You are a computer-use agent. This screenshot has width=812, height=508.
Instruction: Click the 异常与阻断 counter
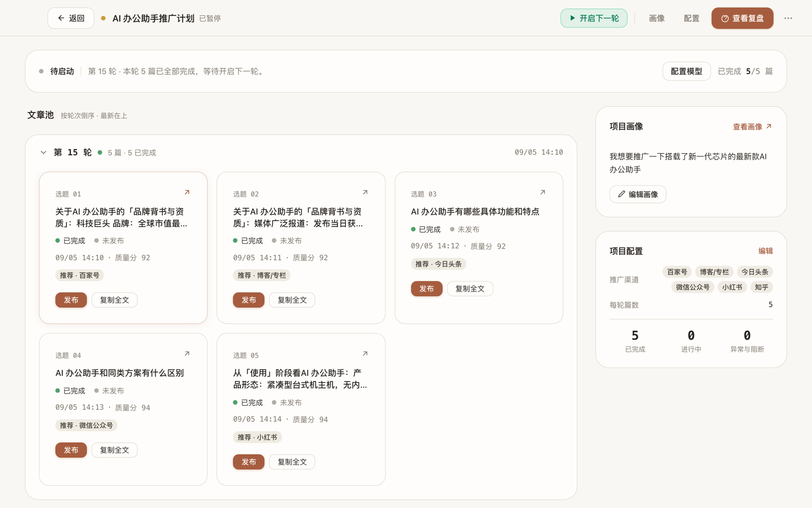(747, 341)
